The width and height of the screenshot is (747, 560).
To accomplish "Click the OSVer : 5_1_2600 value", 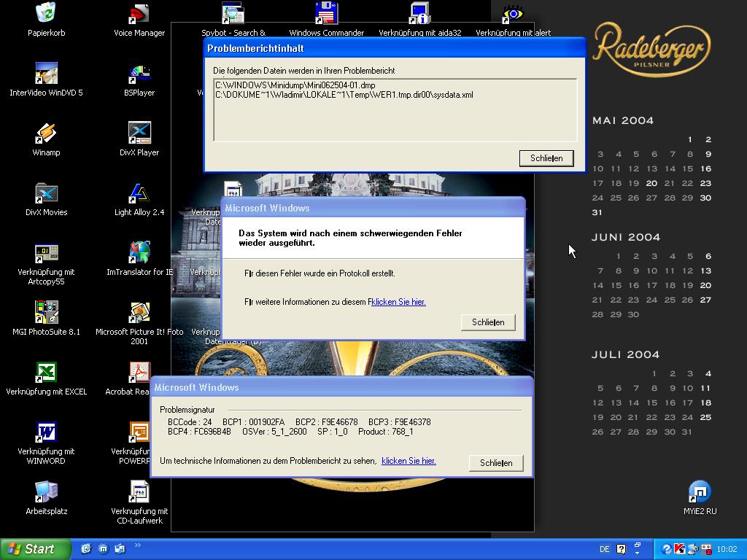I will point(274,432).
